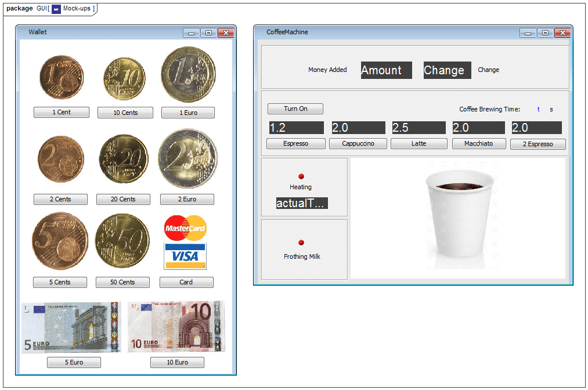Click the red Heating indicator light
The width and height of the screenshot is (588, 390).
click(x=301, y=176)
